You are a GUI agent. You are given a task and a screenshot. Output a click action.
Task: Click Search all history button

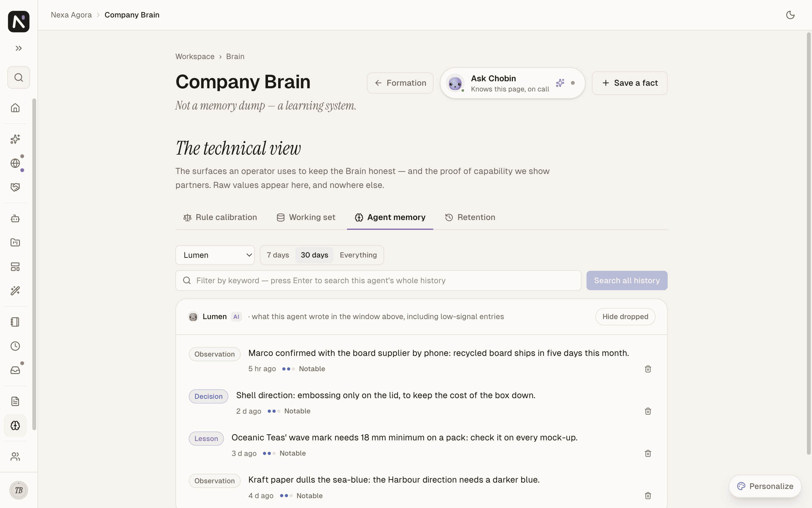[x=627, y=281]
